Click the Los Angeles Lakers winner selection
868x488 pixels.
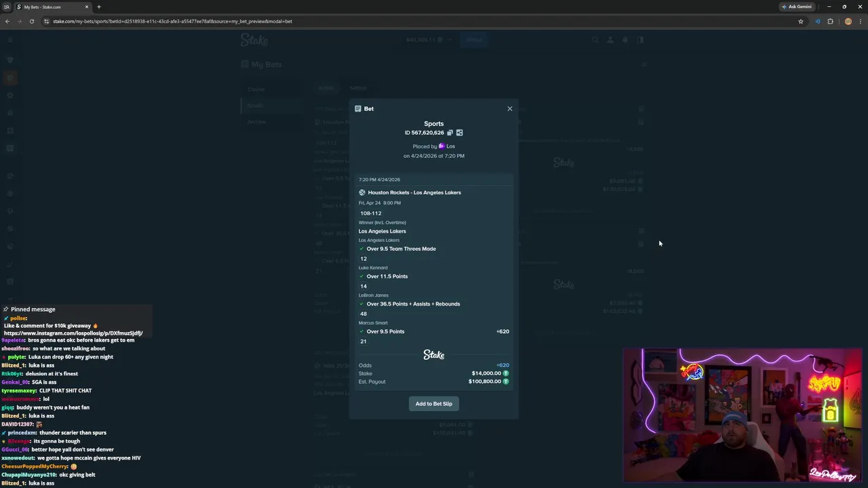382,231
